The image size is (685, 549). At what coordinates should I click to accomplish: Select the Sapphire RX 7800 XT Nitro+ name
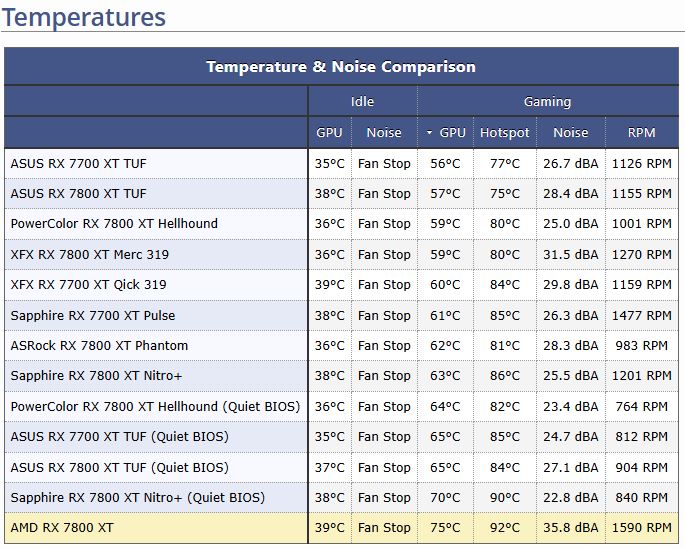pyautogui.click(x=96, y=376)
